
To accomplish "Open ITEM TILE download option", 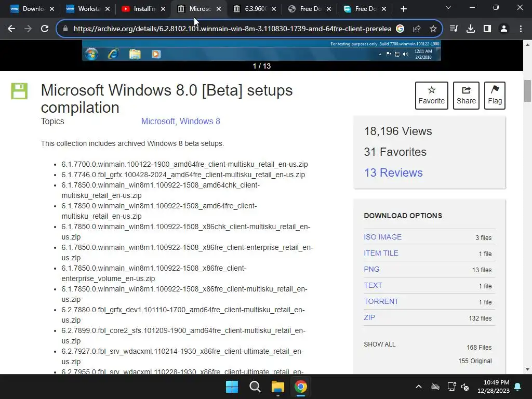I will (x=381, y=253).
